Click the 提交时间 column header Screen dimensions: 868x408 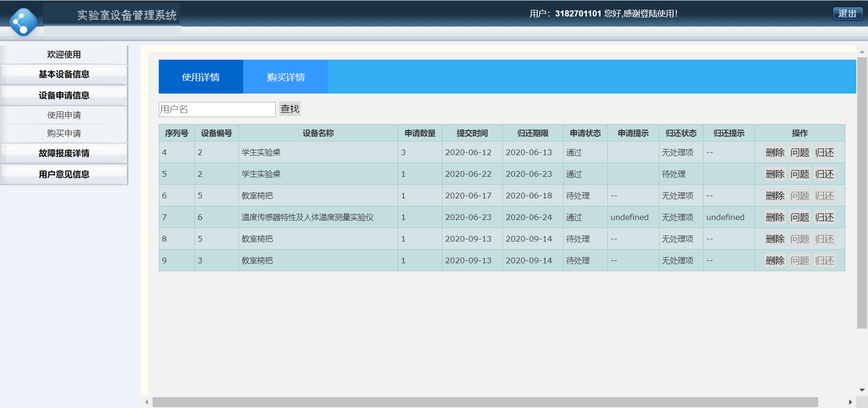(472, 133)
